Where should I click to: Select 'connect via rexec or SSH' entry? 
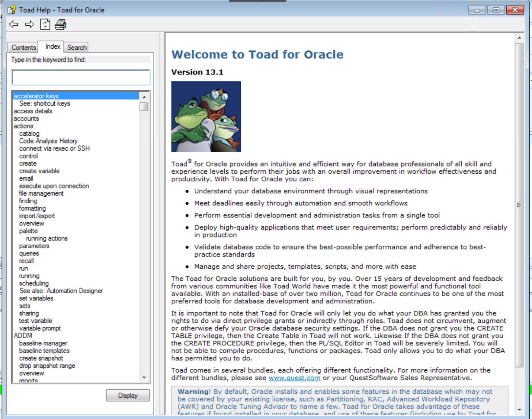(x=54, y=148)
